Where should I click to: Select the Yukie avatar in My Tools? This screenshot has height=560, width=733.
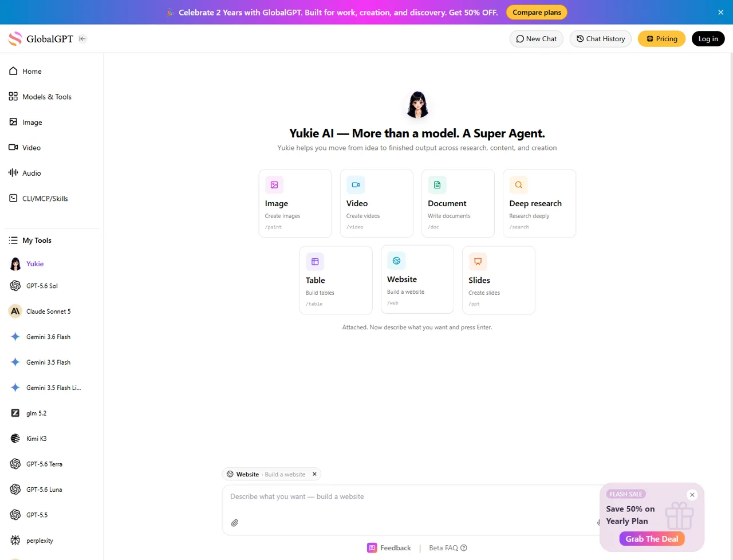tap(15, 264)
